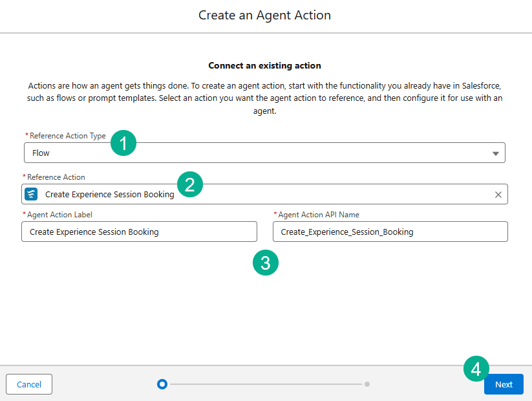Select the Flow value in Reference Action Type
532x401 pixels.
click(41, 153)
